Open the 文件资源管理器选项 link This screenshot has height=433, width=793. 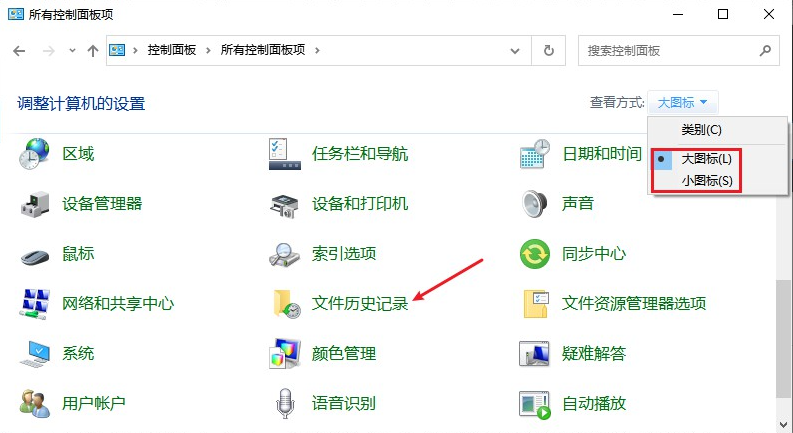pyautogui.click(x=634, y=304)
